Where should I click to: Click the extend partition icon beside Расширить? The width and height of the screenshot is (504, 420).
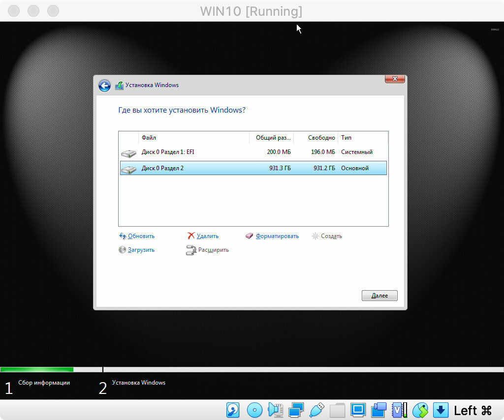pos(191,250)
